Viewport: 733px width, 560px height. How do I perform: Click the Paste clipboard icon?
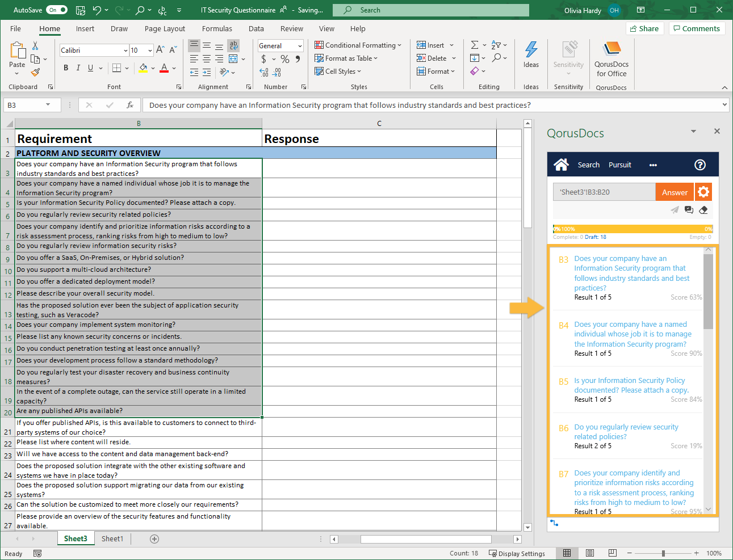pos(17,50)
